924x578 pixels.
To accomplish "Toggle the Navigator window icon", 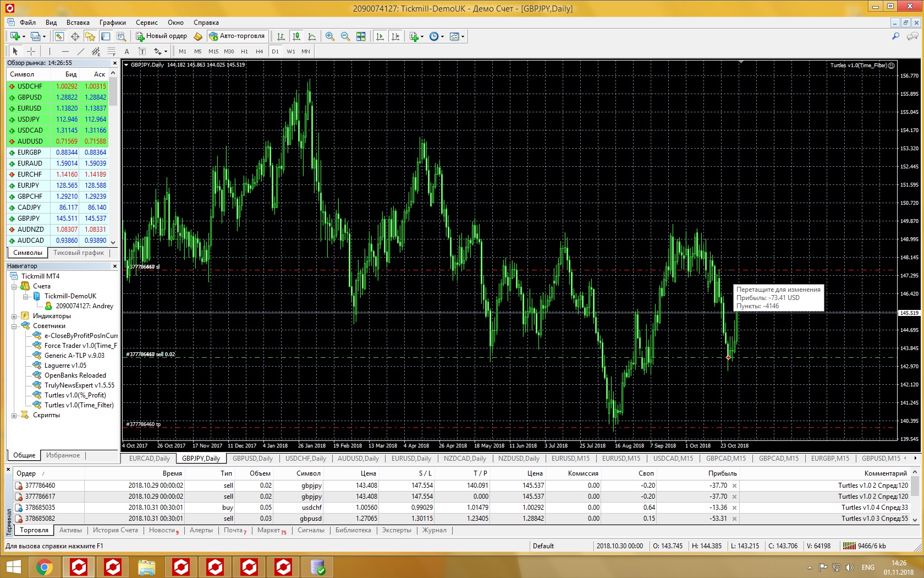I will [x=90, y=36].
